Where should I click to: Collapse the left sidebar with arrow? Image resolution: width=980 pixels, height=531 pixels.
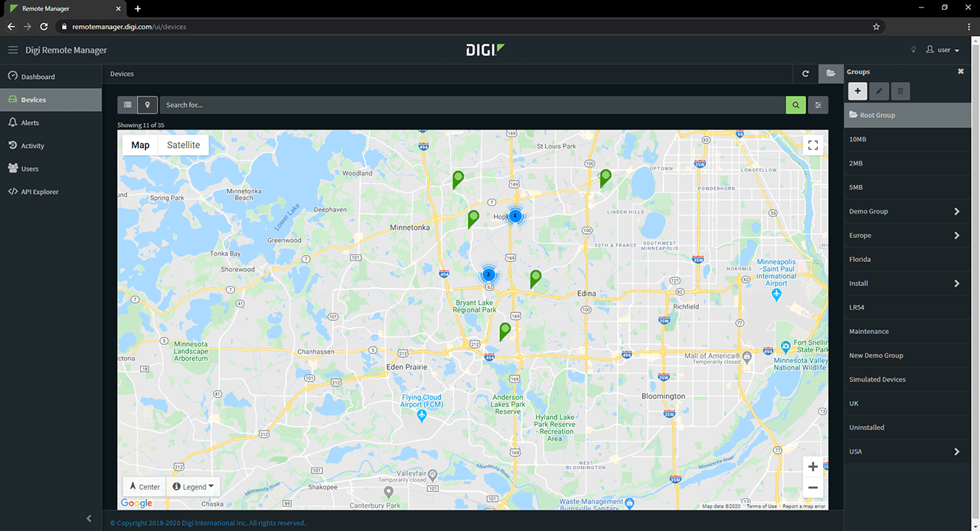[89, 519]
